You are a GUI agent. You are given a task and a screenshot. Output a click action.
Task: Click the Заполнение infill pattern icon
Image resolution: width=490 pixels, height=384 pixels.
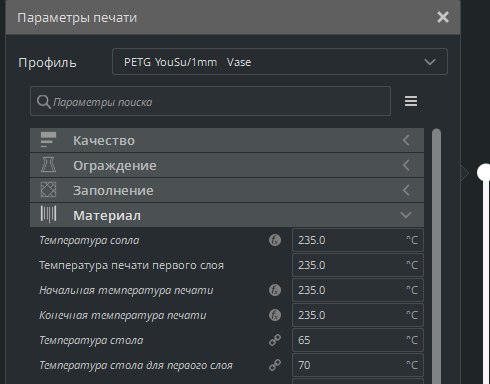(48, 190)
